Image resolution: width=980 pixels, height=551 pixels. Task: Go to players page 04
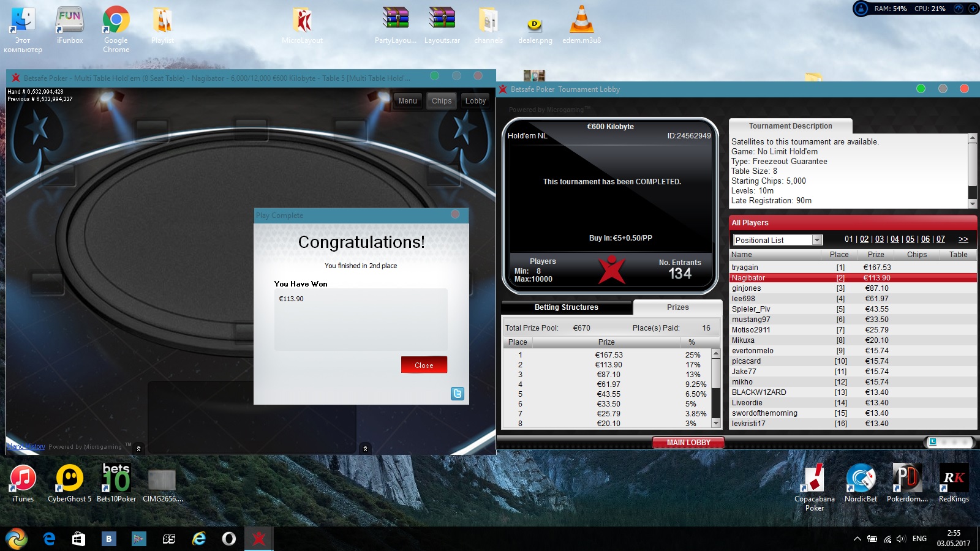tap(895, 239)
